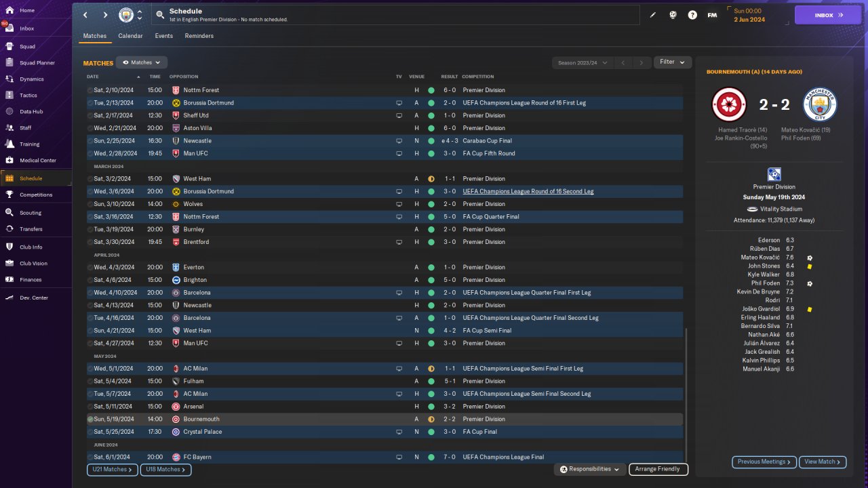Open Previous Meetings
Image resolution: width=868 pixels, height=488 pixels.
(764, 462)
